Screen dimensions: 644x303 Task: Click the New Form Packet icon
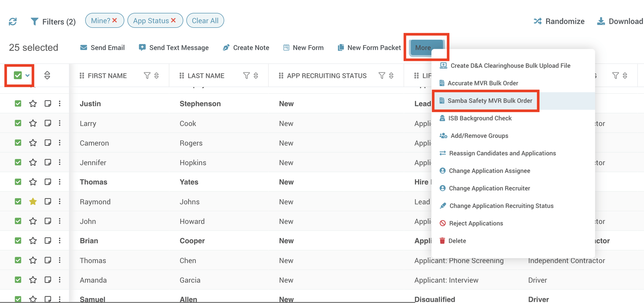click(340, 47)
